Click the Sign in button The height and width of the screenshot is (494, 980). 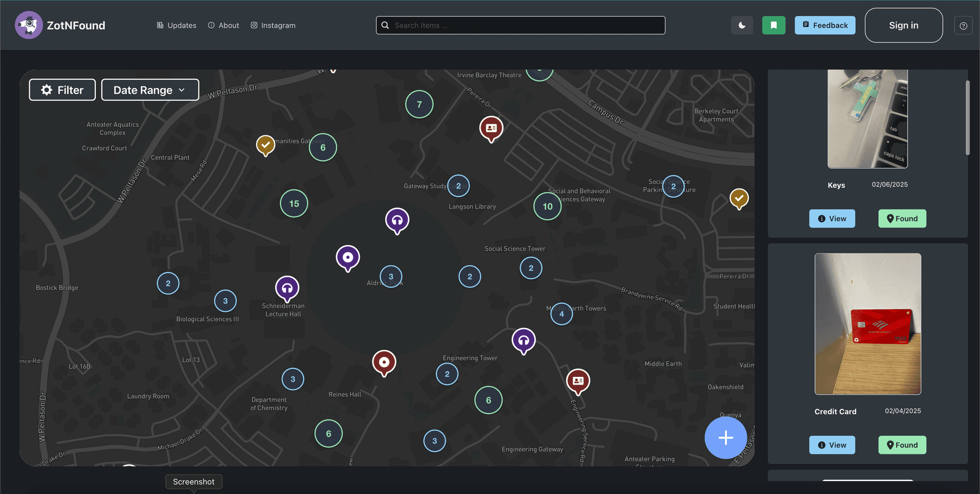click(x=904, y=25)
